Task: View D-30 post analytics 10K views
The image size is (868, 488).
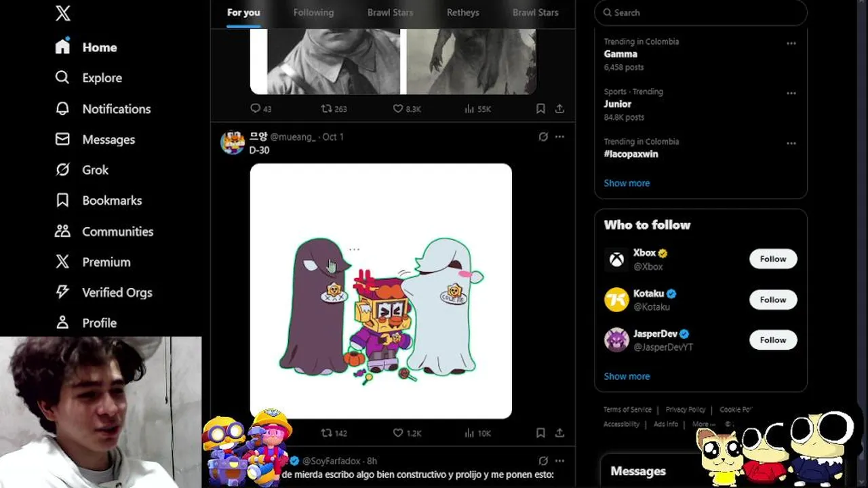Action: coord(477,432)
